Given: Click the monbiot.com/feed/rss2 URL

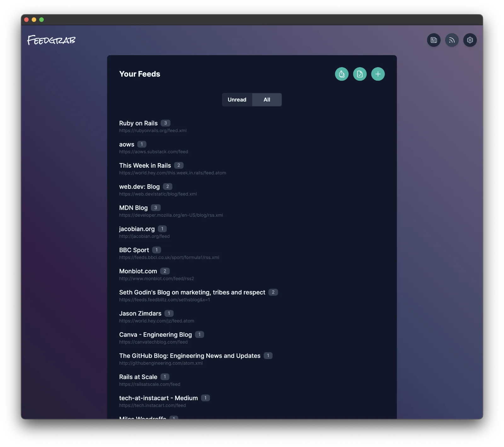Looking at the screenshot, I should click(157, 278).
